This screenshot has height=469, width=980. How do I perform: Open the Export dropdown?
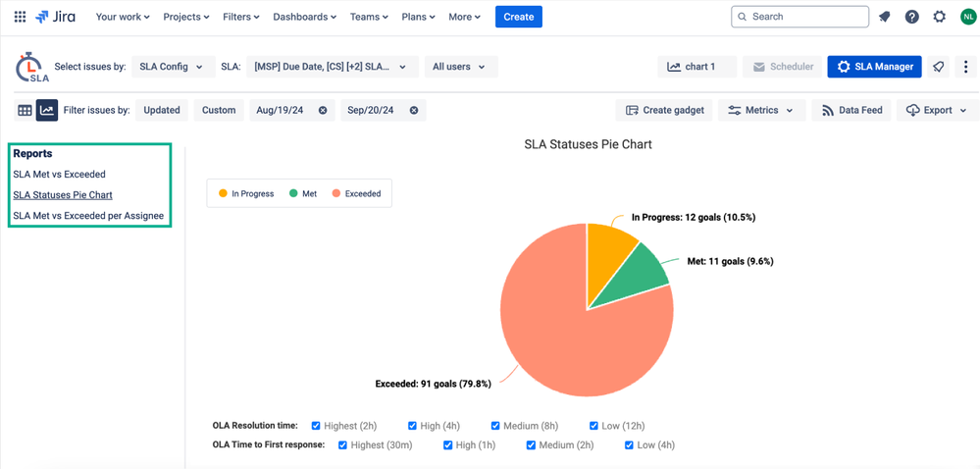(x=938, y=110)
